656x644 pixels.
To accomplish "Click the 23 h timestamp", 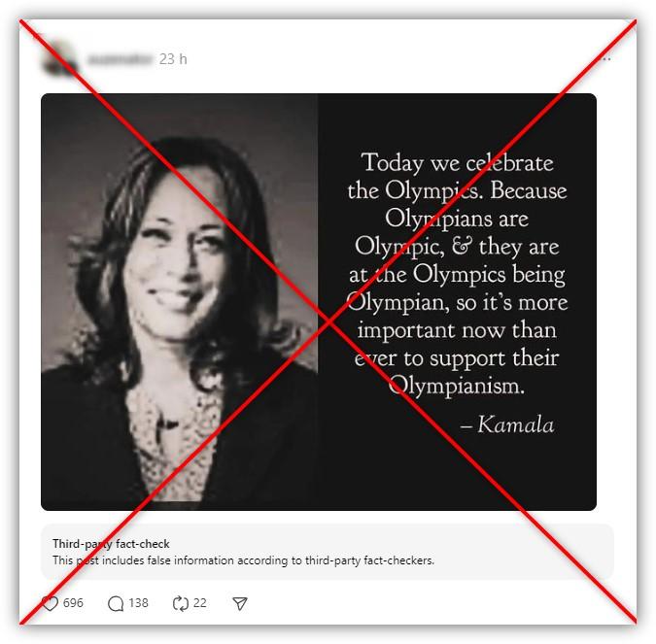I will click(173, 59).
